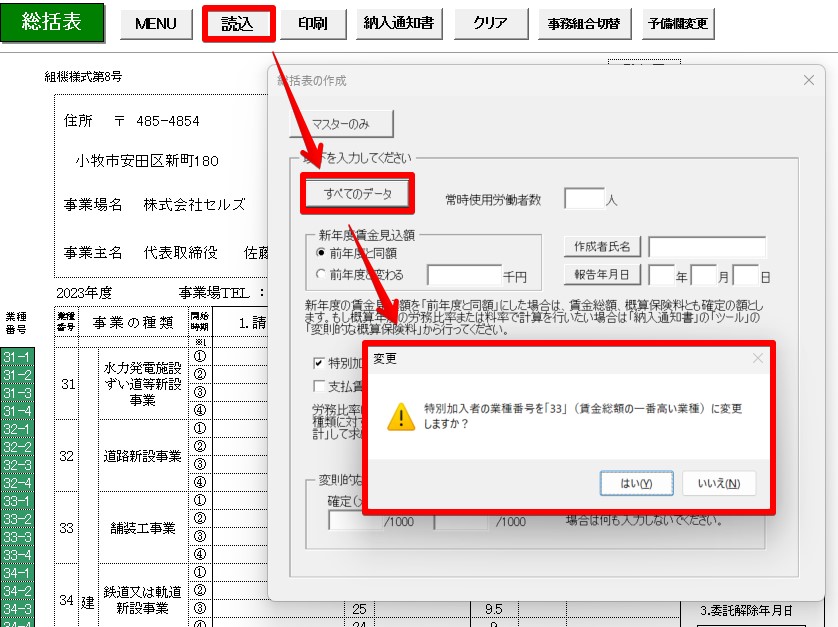The width and height of the screenshot is (838, 627).
Task: Focus the 月 report month field
Action: 703,275
